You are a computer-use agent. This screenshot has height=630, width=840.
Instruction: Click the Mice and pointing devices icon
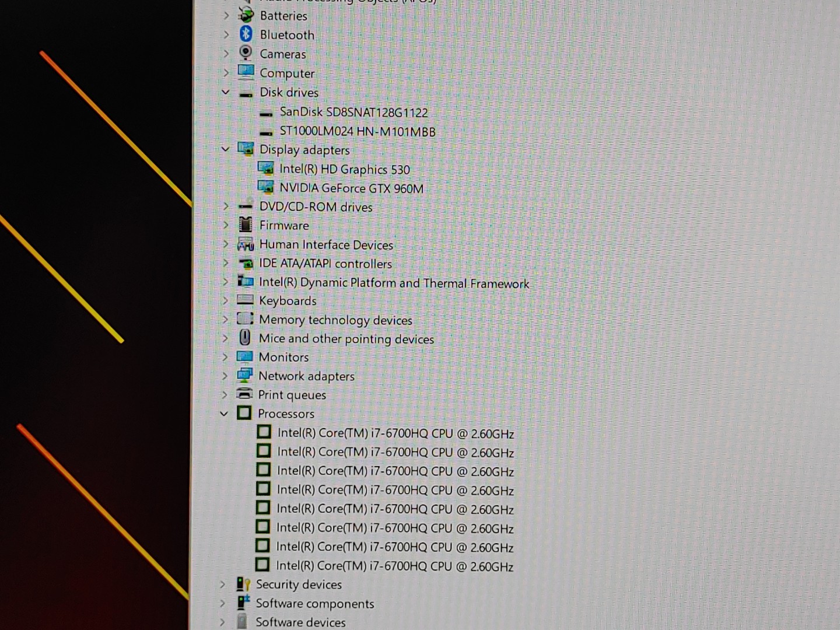(x=245, y=338)
